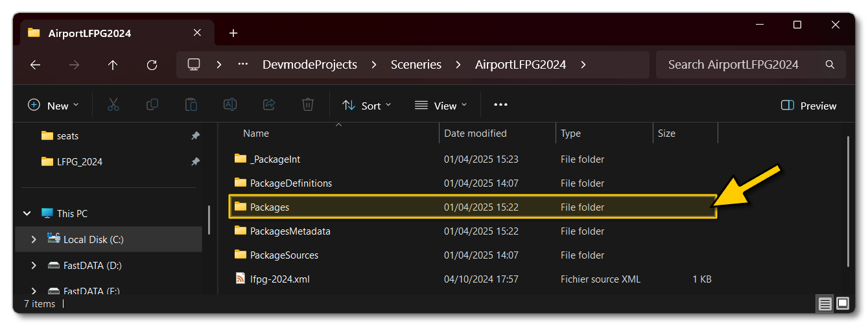The width and height of the screenshot is (868, 326).
Task: Minimize the File Explorer window
Action: click(x=758, y=25)
